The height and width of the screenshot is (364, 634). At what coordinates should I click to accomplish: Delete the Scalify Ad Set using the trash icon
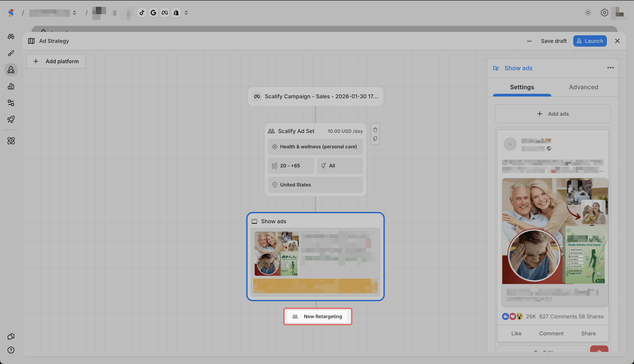click(x=375, y=130)
